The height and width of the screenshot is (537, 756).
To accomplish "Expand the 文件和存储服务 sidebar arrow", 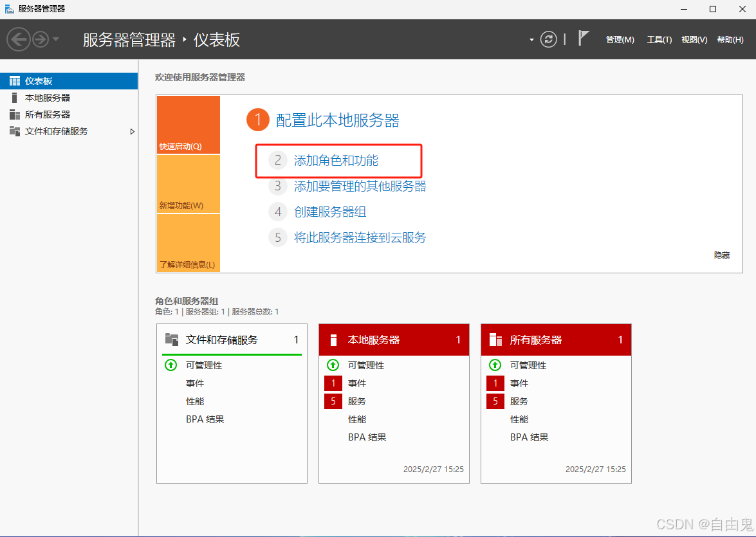I will point(132,132).
